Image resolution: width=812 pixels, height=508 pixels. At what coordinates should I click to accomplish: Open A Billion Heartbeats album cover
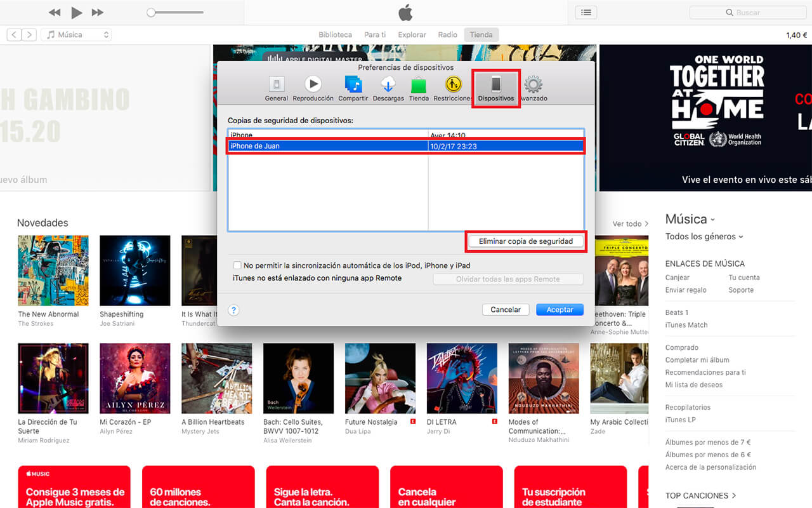coord(217,378)
